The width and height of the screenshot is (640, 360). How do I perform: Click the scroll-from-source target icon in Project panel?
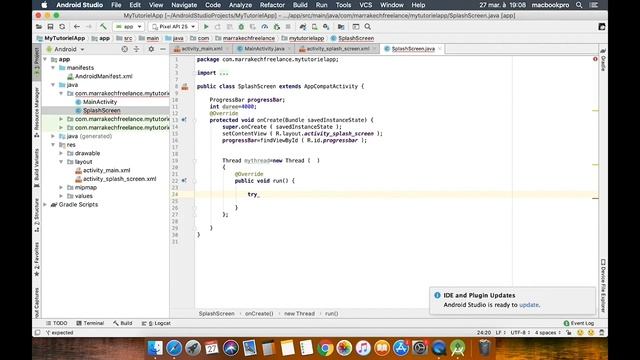(x=124, y=49)
